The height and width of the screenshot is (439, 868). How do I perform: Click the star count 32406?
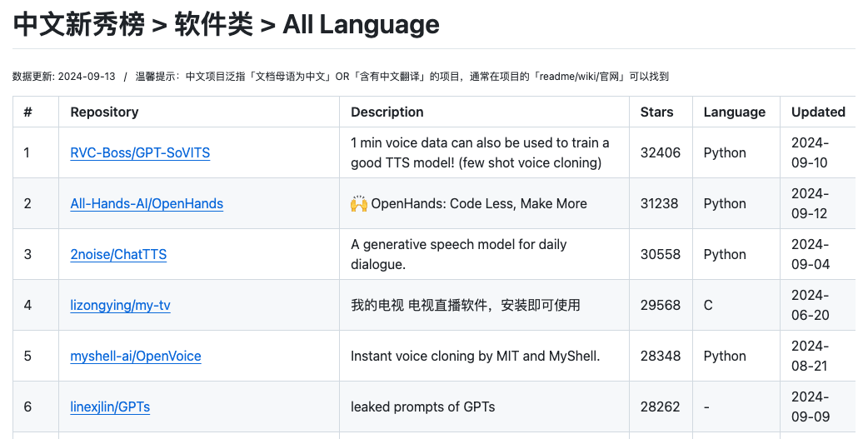tap(660, 152)
